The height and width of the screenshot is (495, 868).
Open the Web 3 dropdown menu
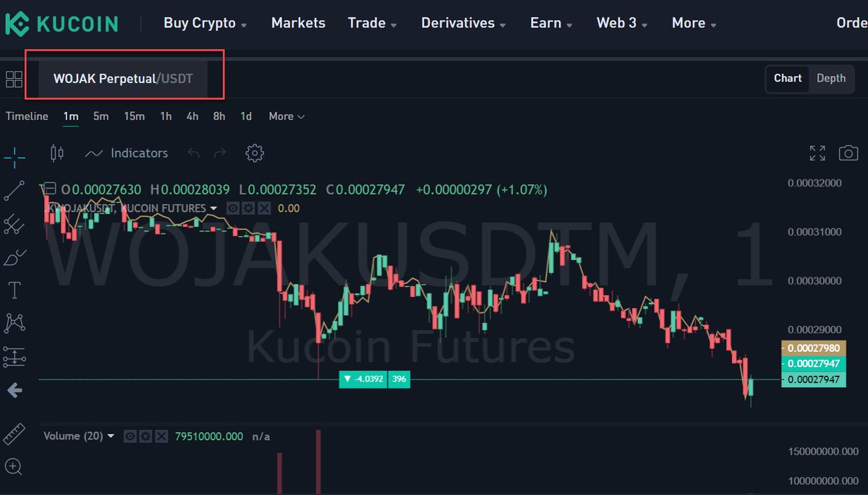click(x=622, y=23)
